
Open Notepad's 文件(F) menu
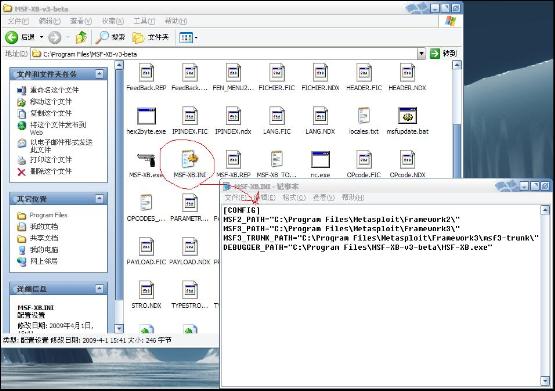pyautogui.click(x=235, y=197)
